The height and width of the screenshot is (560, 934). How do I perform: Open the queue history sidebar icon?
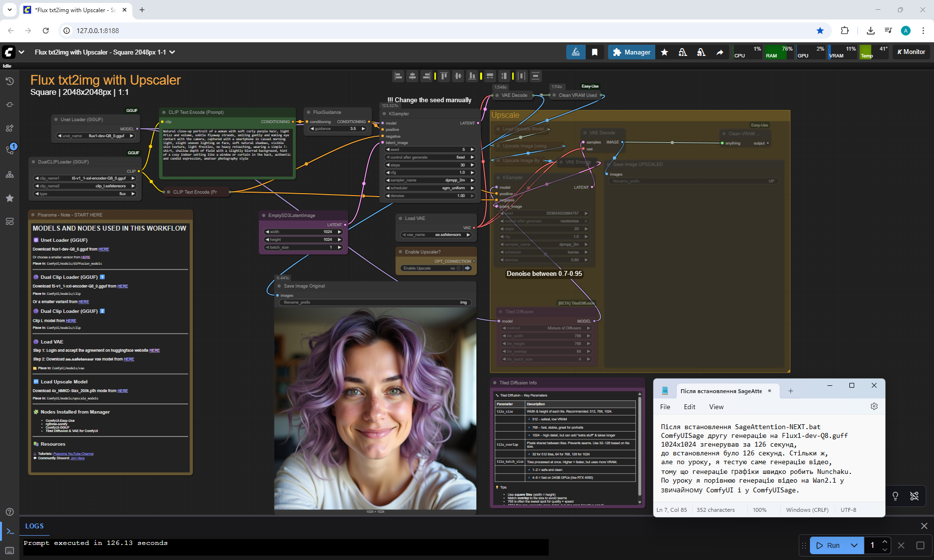pyautogui.click(x=9, y=81)
